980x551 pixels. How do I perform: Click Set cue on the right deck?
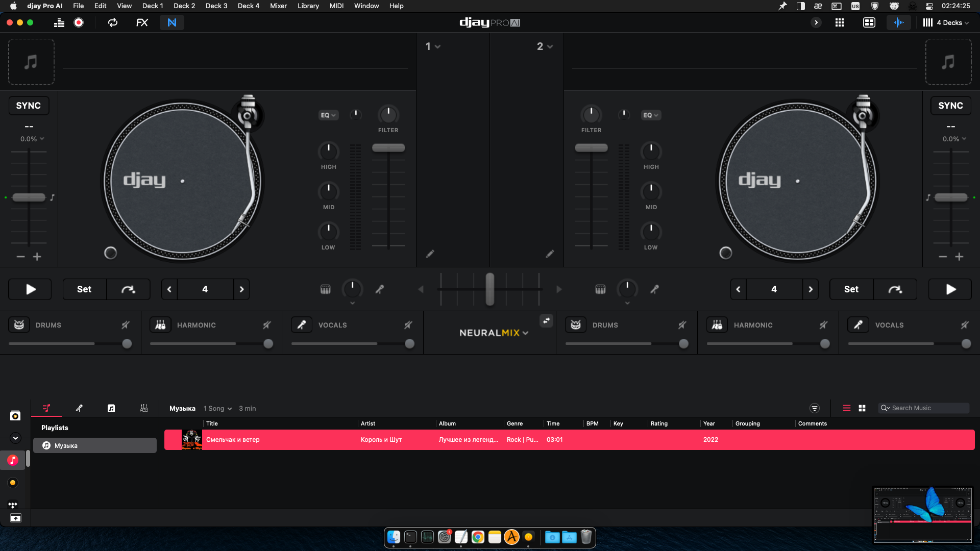point(851,289)
